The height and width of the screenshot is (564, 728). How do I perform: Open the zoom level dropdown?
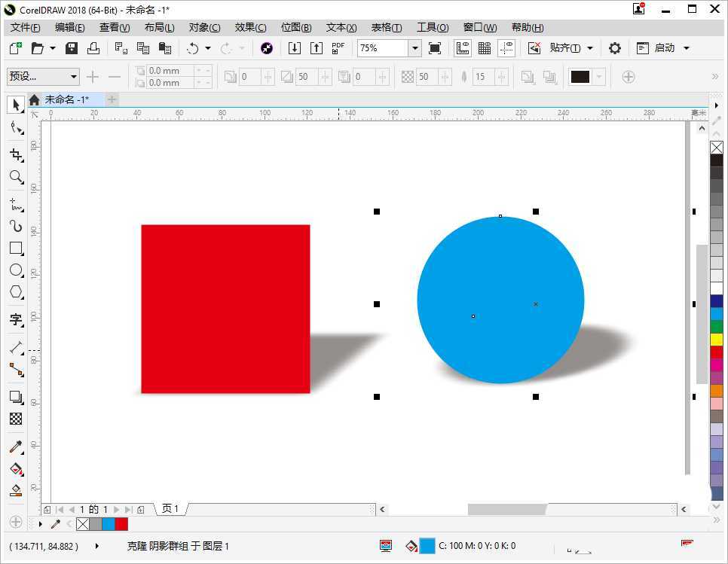click(x=414, y=48)
